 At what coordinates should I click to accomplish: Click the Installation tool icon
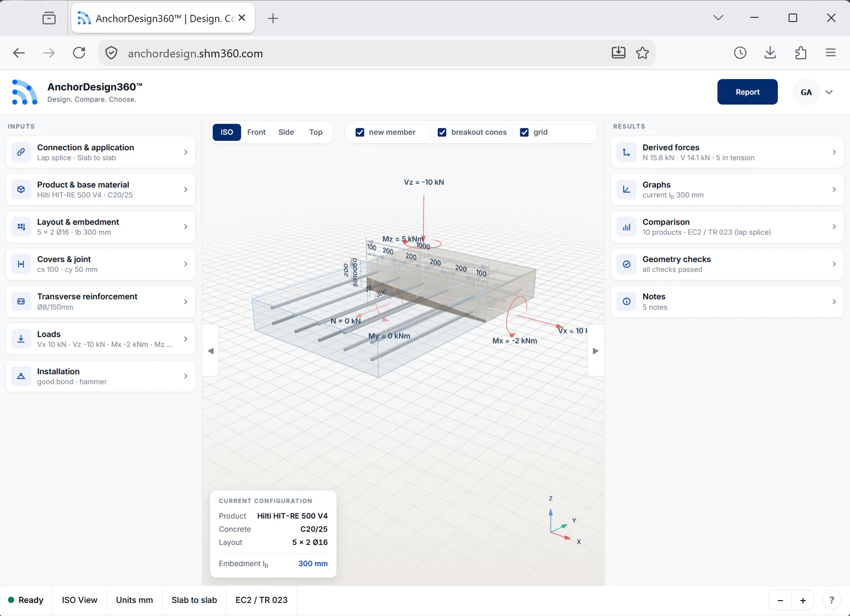pyautogui.click(x=21, y=376)
